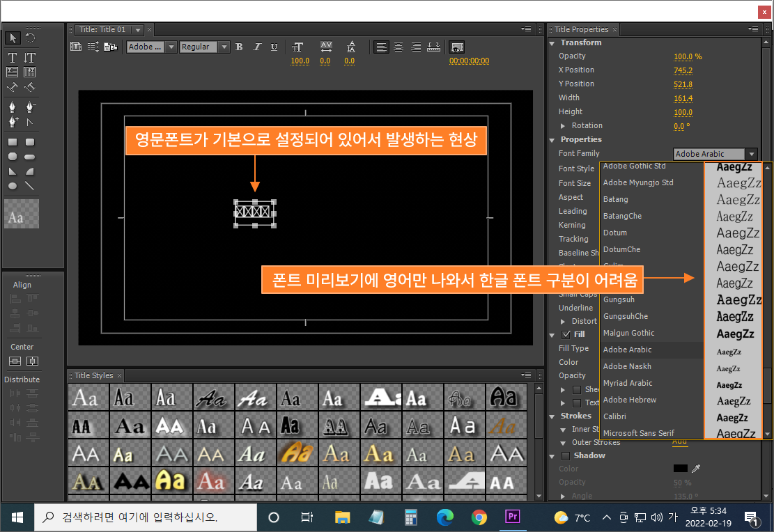Screen dimensions: 774x532
Task: Center-align the title text
Action: 399,47
